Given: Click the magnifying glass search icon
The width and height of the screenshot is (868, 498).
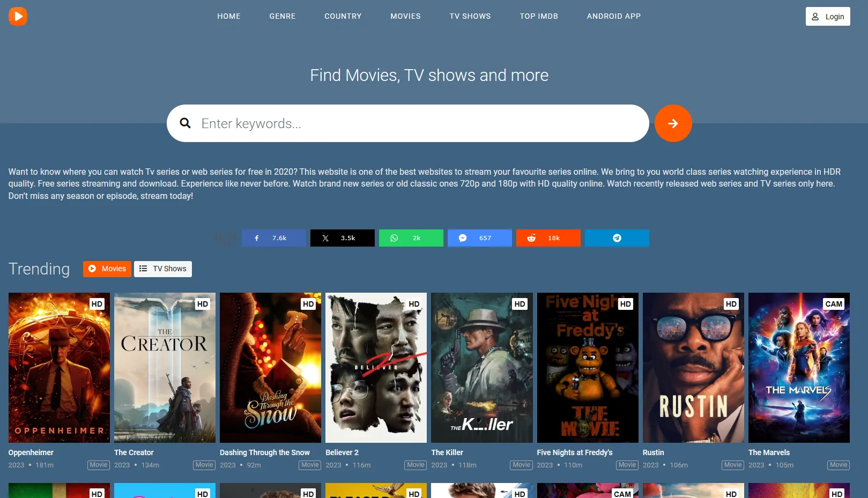Looking at the screenshot, I should [x=185, y=123].
